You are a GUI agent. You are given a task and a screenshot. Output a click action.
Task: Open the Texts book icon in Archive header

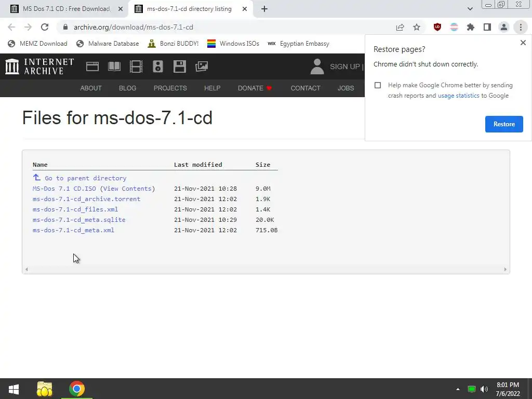tap(114, 66)
